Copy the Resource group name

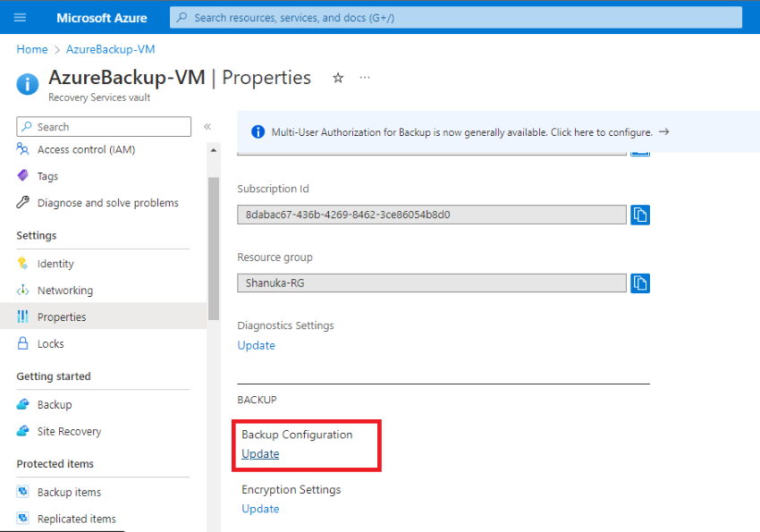(640, 283)
